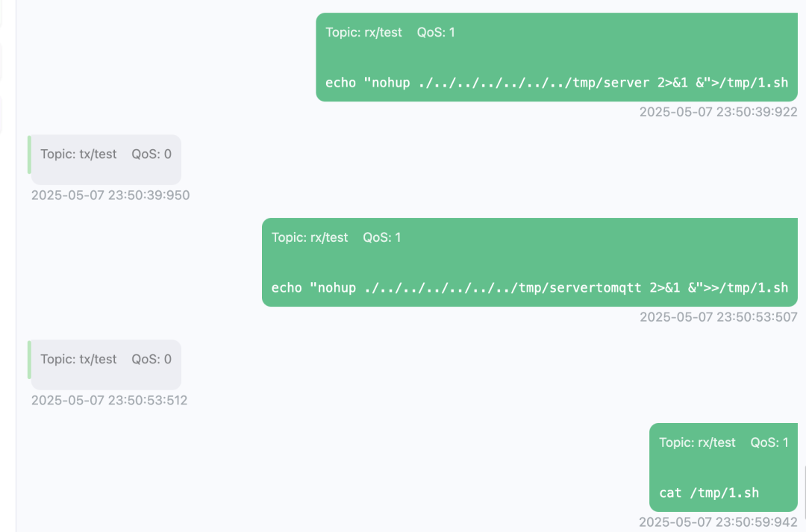
Task: Click the received tx/test message timestamped 23:50:53:512
Action: (x=106, y=365)
